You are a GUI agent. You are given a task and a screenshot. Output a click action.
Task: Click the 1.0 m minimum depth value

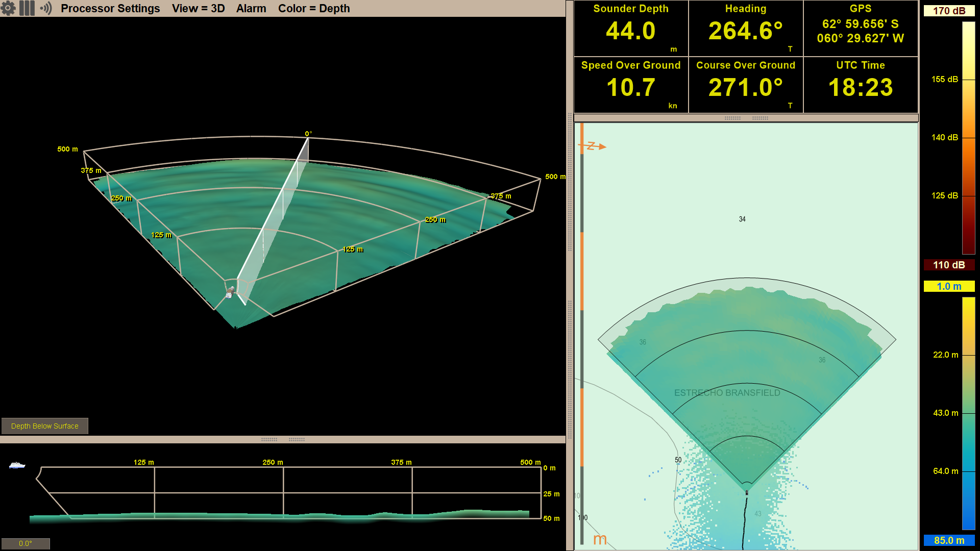point(948,286)
